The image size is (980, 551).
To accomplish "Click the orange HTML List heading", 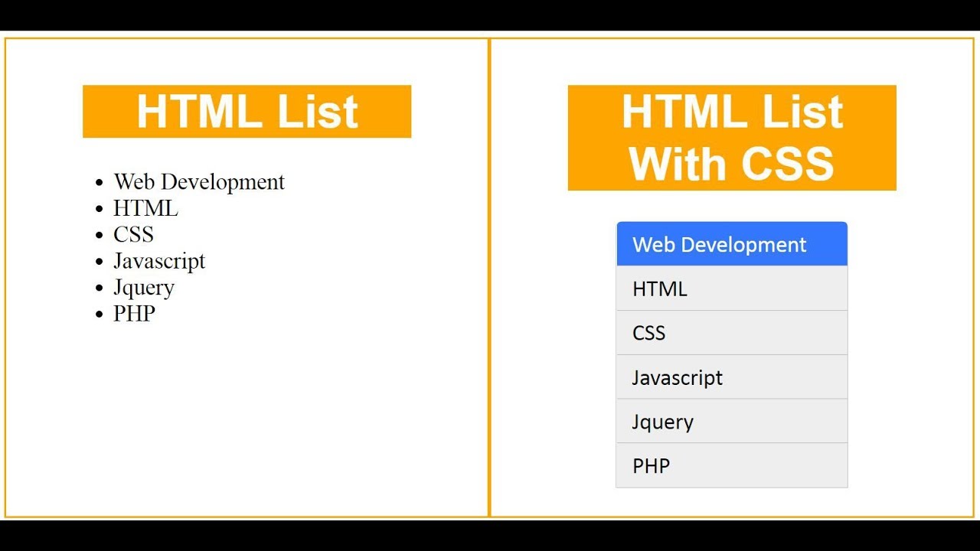I will click(247, 112).
